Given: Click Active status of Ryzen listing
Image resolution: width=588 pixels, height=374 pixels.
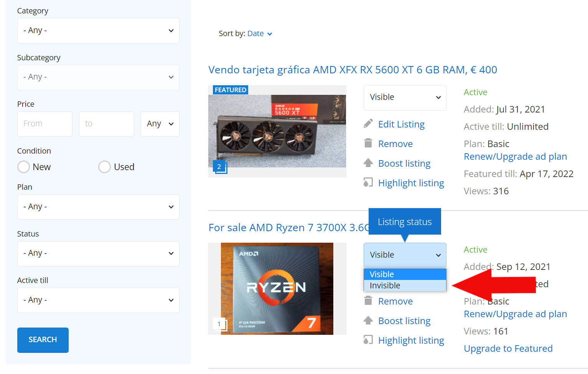Looking at the screenshot, I should 476,250.
